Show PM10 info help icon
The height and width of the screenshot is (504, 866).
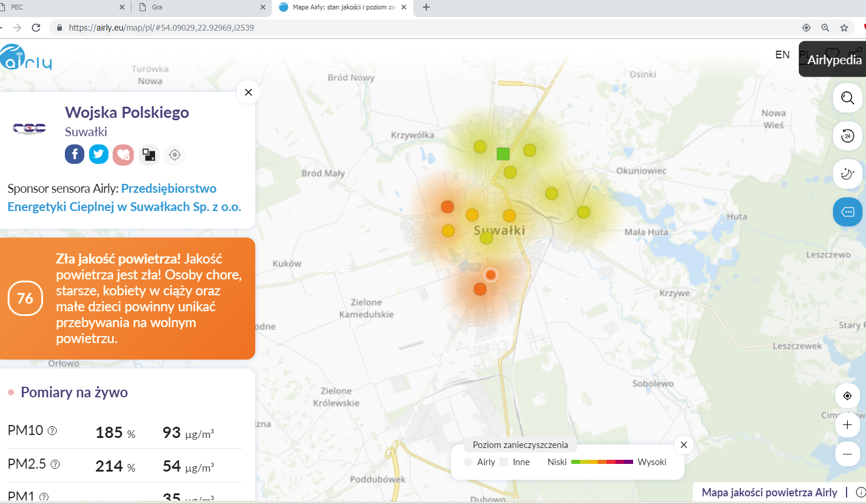pos(52,431)
